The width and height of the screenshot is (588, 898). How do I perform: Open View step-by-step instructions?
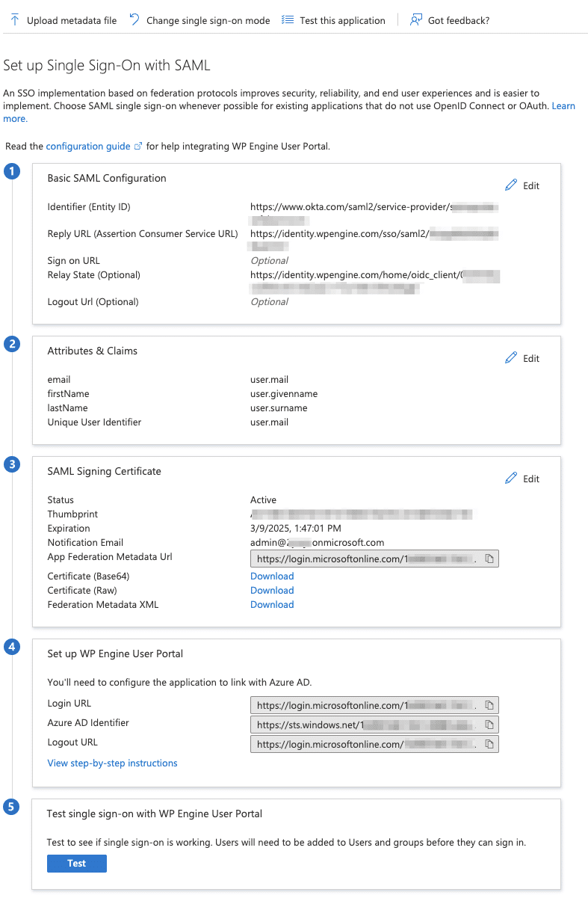click(x=112, y=763)
